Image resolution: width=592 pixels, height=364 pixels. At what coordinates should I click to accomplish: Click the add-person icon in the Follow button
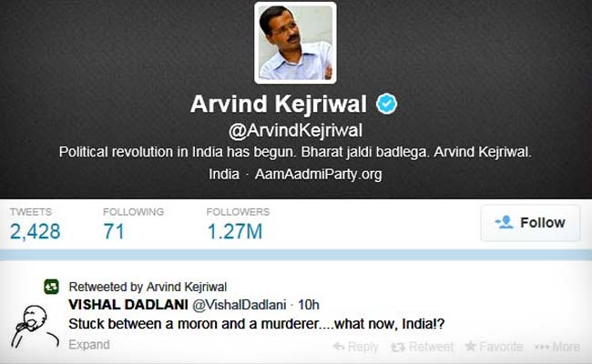pos(505,222)
